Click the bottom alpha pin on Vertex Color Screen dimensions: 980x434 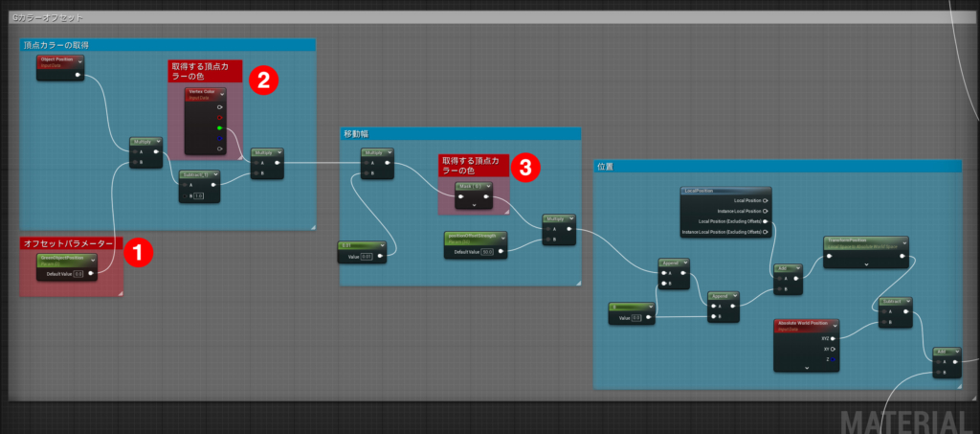click(219, 148)
